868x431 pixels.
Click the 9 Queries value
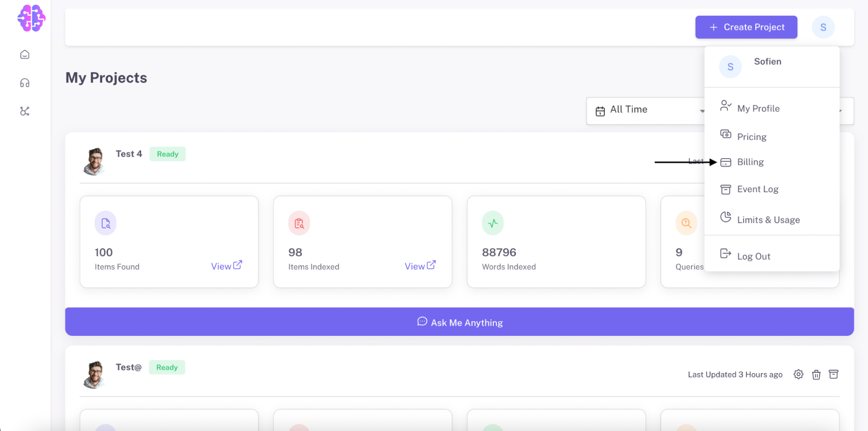tap(679, 252)
